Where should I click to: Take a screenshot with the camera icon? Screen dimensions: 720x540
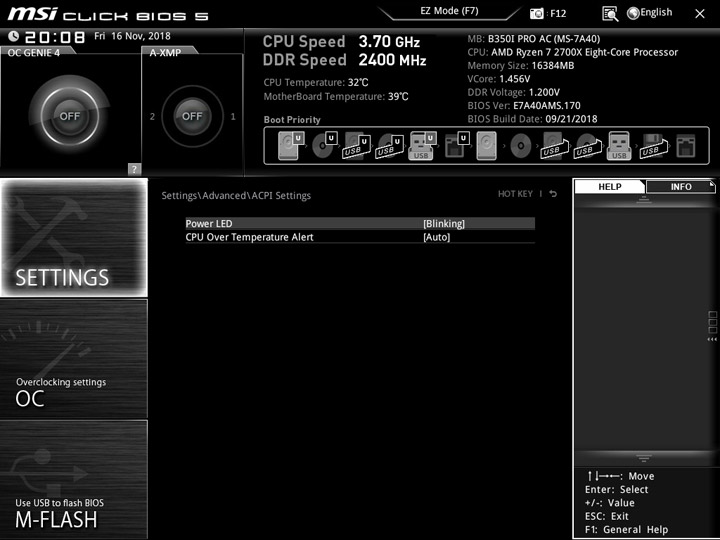(536, 13)
